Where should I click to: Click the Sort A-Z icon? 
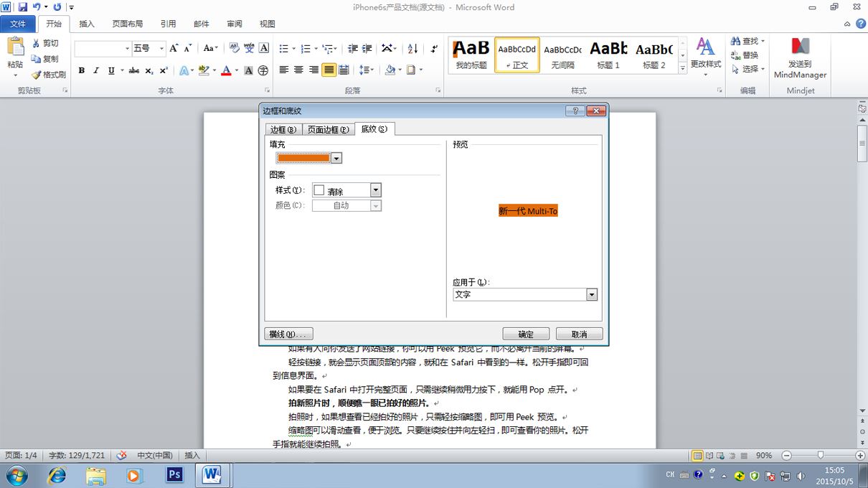click(x=412, y=48)
